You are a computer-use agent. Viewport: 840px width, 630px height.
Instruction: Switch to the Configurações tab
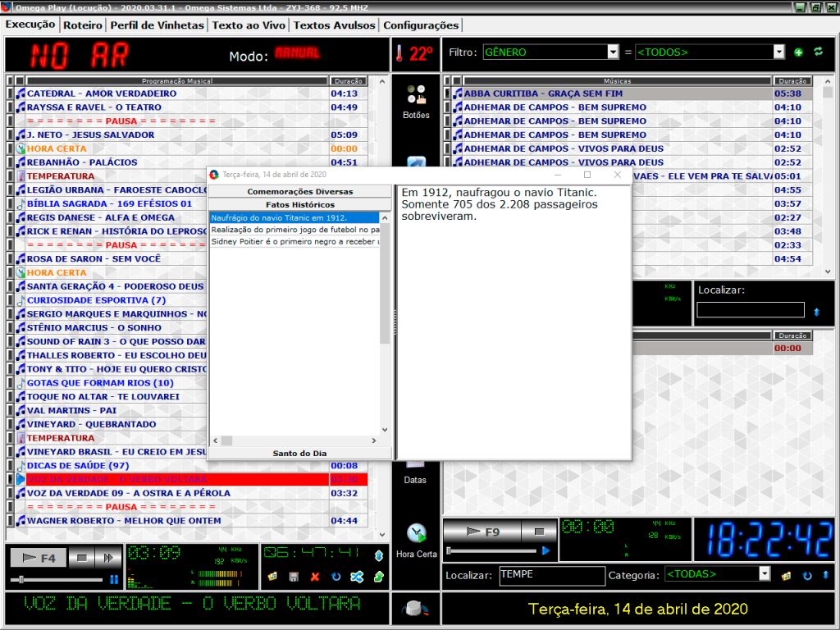tap(421, 25)
